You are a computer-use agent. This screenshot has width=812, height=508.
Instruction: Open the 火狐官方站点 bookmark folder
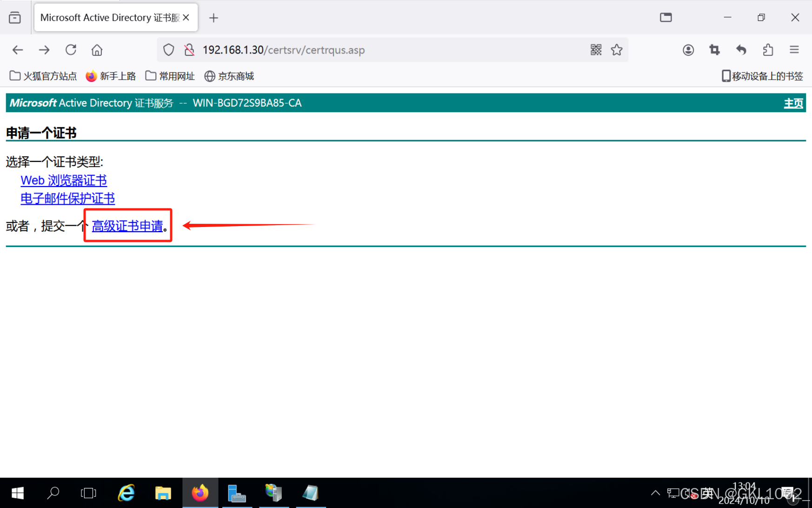(43, 76)
